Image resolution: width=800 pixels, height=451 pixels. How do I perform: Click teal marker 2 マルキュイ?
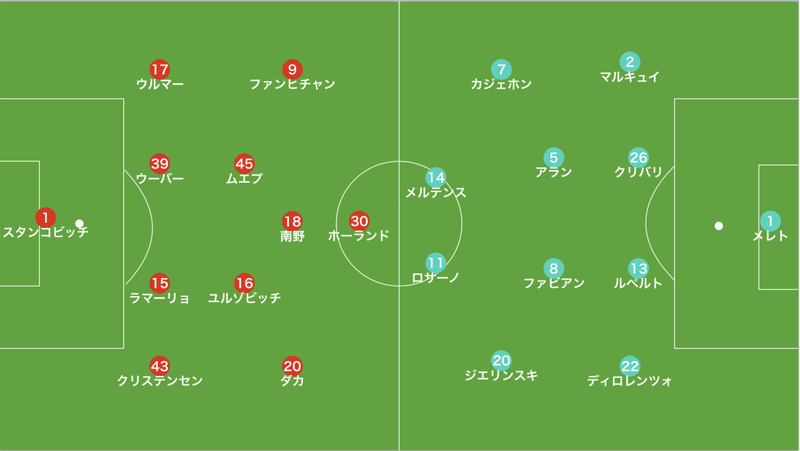pyautogui.click(x=630, y=62)
